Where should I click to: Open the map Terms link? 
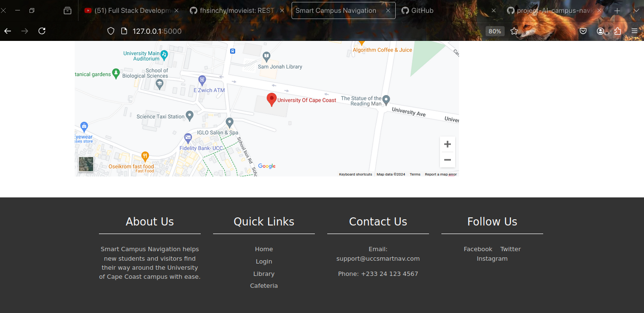coord(415,175)
